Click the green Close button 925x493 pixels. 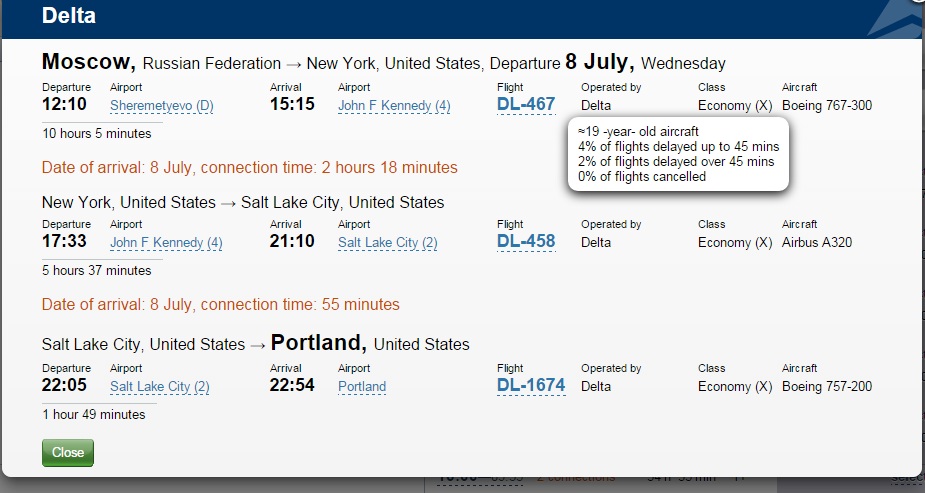[x=68, y=452]
